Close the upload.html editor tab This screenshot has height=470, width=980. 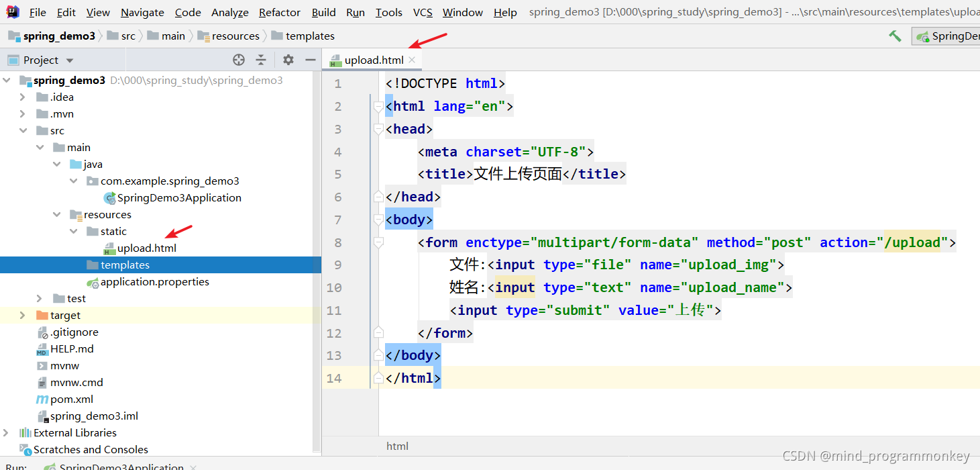[x=412, y=60]
